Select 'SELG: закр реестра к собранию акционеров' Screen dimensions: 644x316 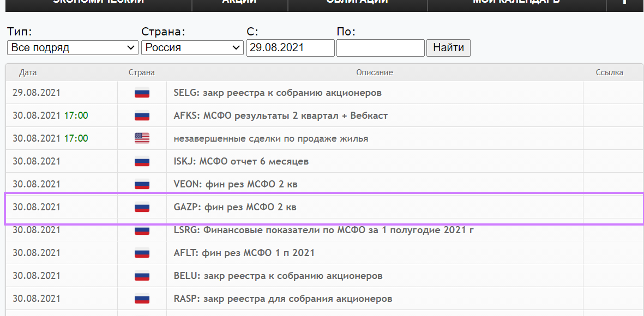click(278, 93)
